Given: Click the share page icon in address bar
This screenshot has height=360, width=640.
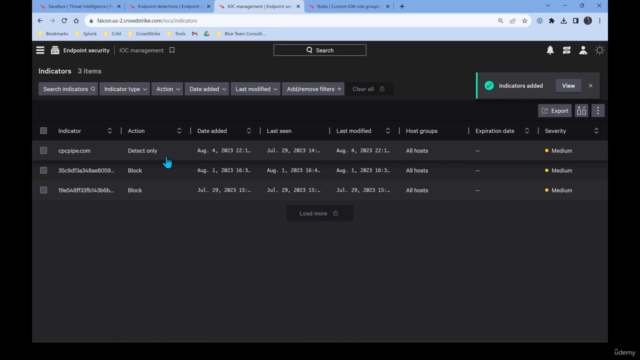Looking at the screenshot, I should coord(513,21).
